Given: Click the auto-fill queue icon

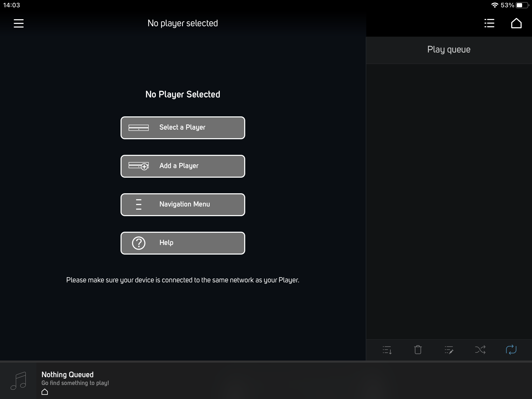Looking at the screenshot, I should [387, 350].
